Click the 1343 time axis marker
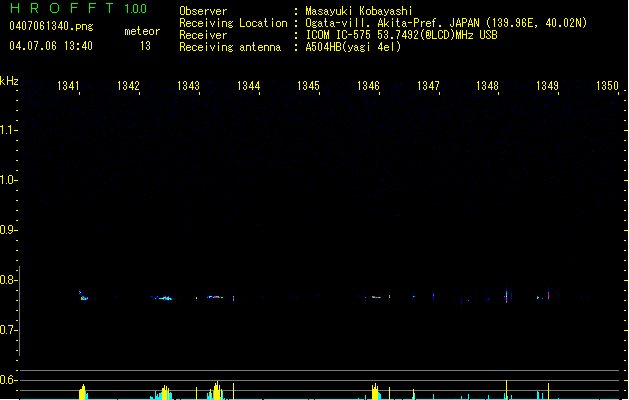 point(188,86)
